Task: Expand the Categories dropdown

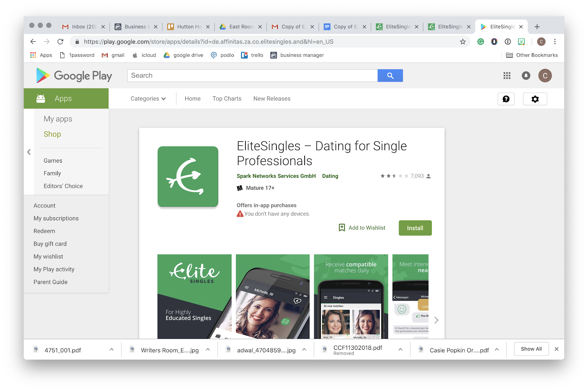Action: point(148,99)
